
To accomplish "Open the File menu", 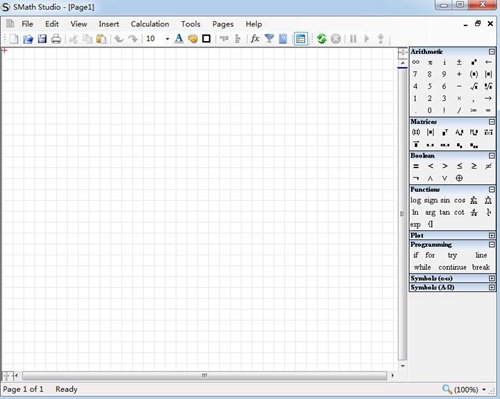I will point(27,24).
